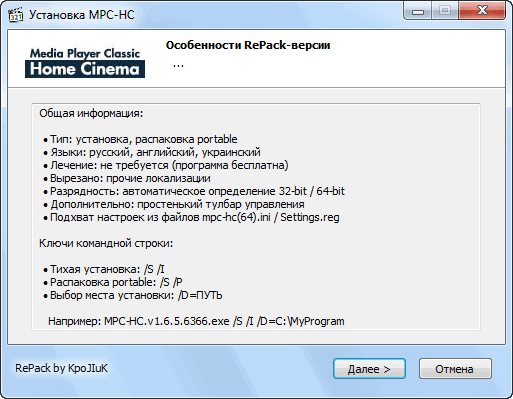Click the Особенности RePack-версии heading
Image resolution: width=513 pixels, height=399 pixels.
click(x=248, y=45)
